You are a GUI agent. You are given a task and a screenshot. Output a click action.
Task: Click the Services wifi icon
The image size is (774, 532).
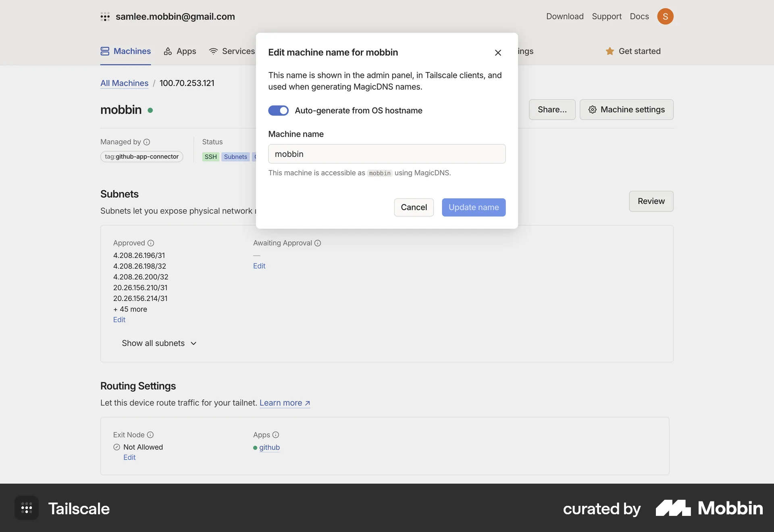tap(213, 51)
